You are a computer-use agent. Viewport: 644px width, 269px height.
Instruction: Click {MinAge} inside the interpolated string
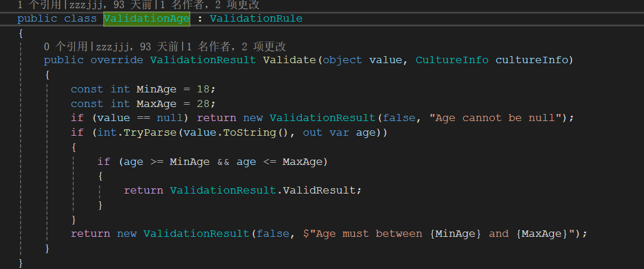pyautogui.click(x=456, y=234)
